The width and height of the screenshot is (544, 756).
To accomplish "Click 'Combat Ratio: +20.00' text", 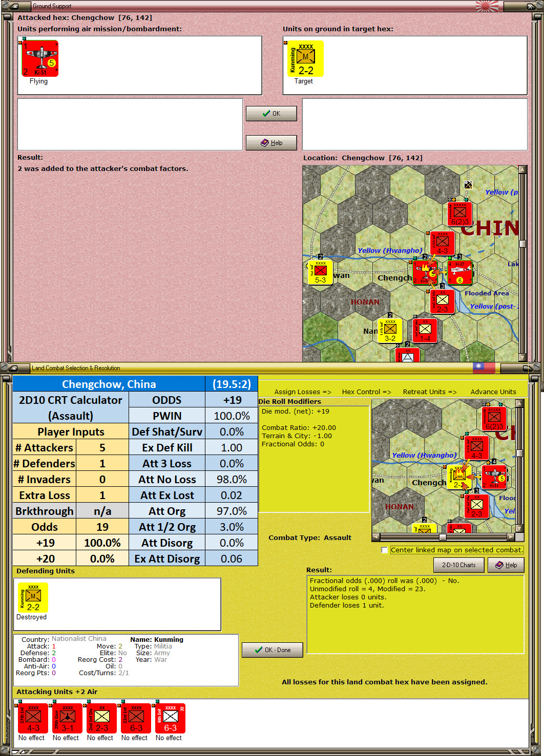I will click(299, 428).
